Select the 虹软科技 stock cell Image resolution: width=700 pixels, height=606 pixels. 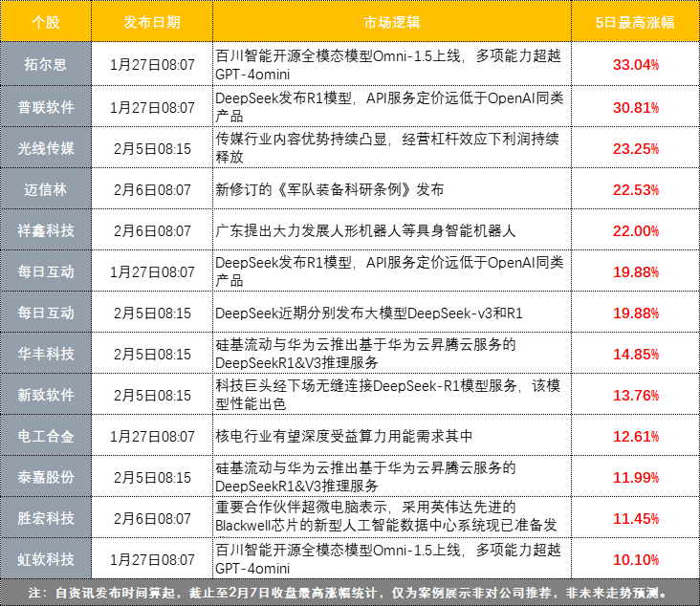[x=46, y=559]
